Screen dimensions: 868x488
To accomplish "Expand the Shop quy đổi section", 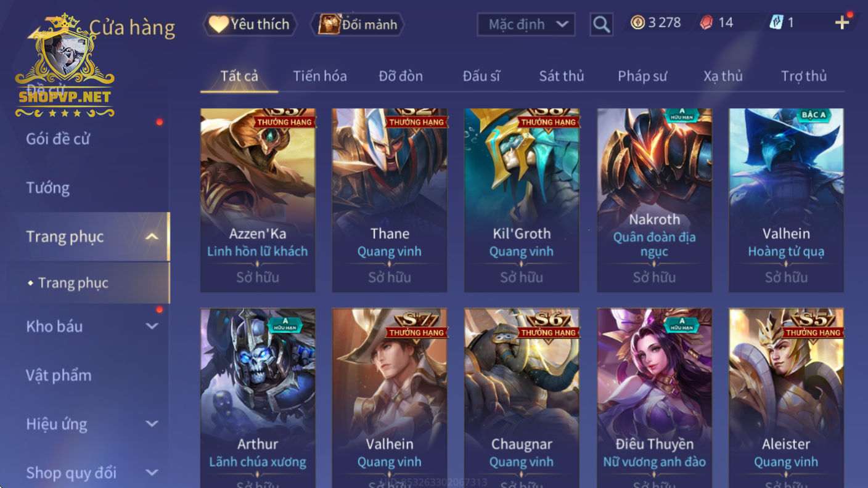I will pos(152,473).
